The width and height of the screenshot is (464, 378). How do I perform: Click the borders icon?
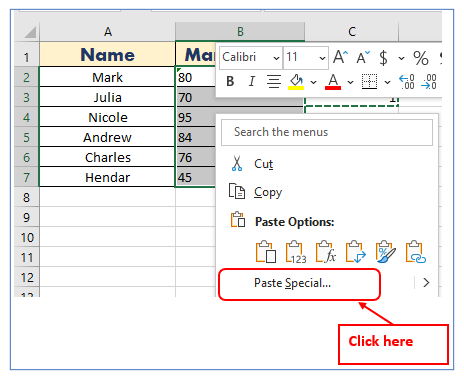pos(369,81)
